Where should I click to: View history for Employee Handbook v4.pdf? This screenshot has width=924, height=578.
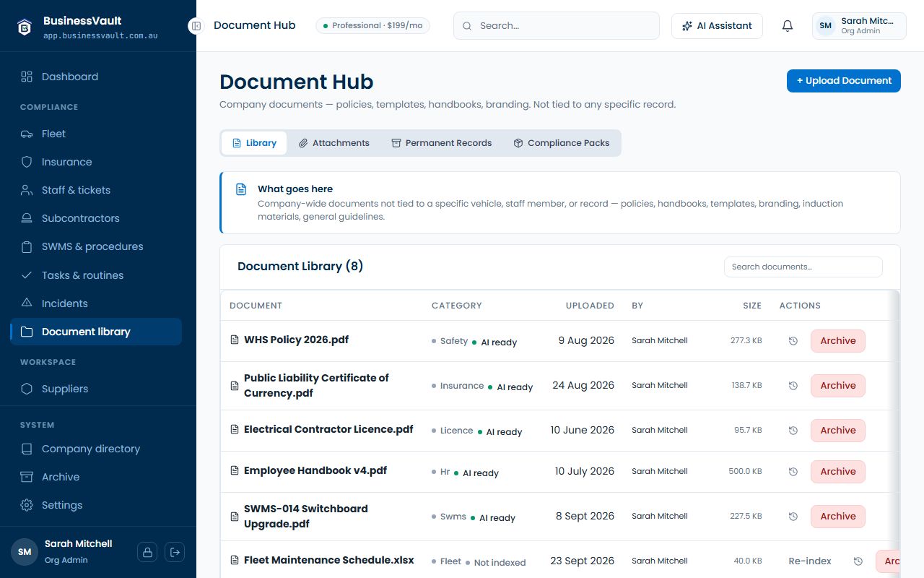click(793, 472)
